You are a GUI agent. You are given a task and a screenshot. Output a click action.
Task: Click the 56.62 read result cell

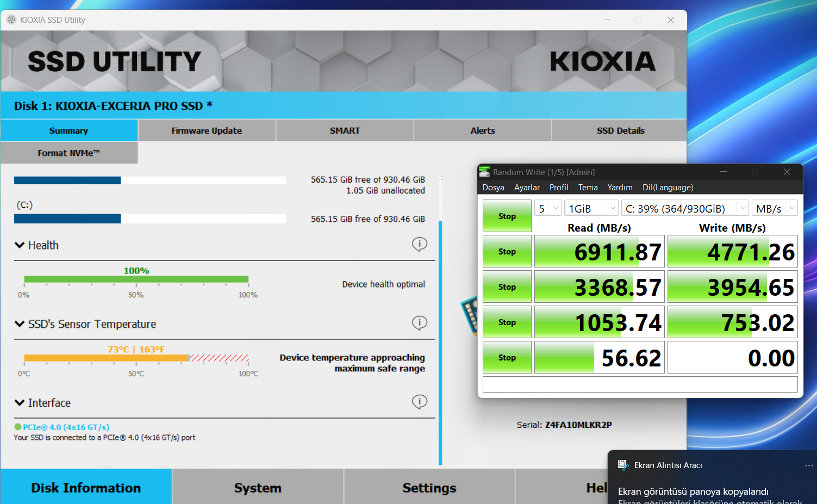coord(600,357)
